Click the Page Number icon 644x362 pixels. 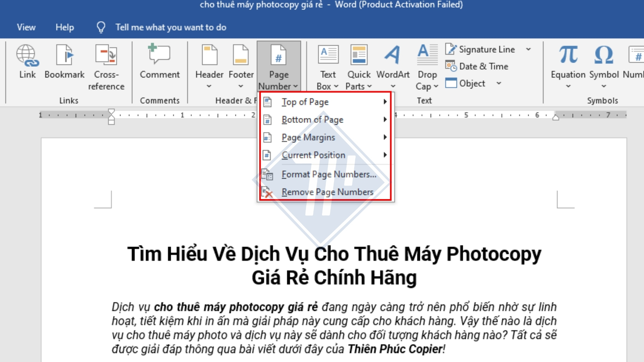(x=278, y=55)
